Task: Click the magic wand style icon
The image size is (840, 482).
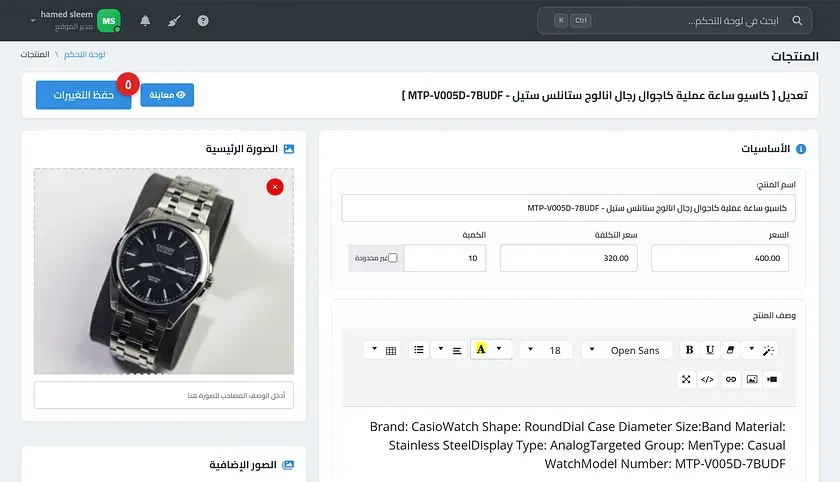Action: click(768, 350)
